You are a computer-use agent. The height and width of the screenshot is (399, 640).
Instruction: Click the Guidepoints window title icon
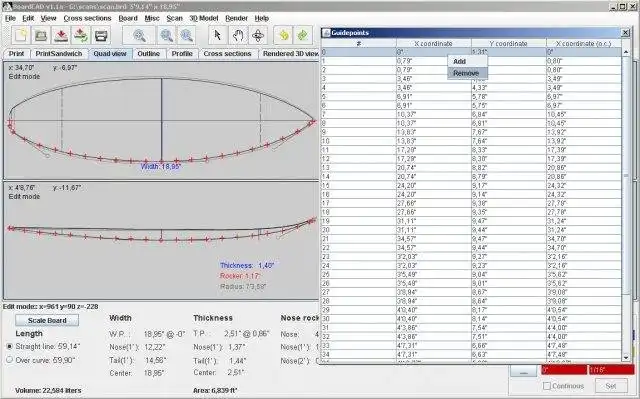click(326, 33)
